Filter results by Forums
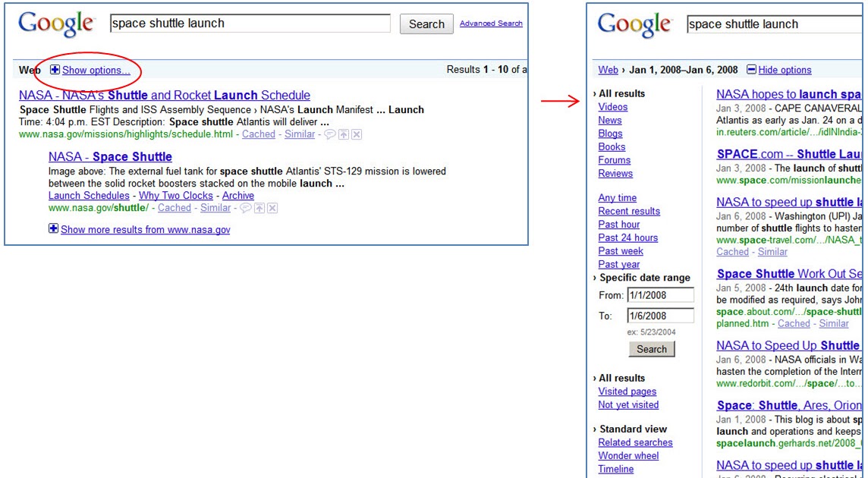The width and height of the screenshot is (868, 478). pyautogui.click(x=614, y=160)
